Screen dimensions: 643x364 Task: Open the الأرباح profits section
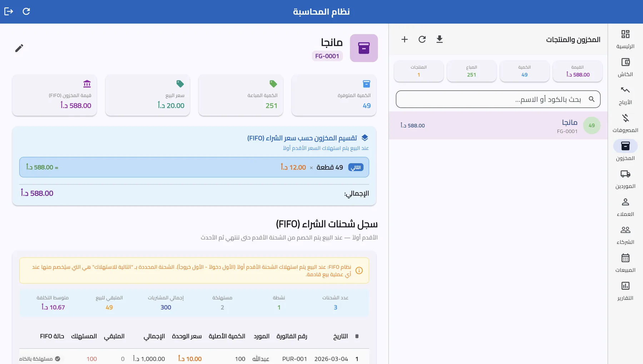point(625,95)
